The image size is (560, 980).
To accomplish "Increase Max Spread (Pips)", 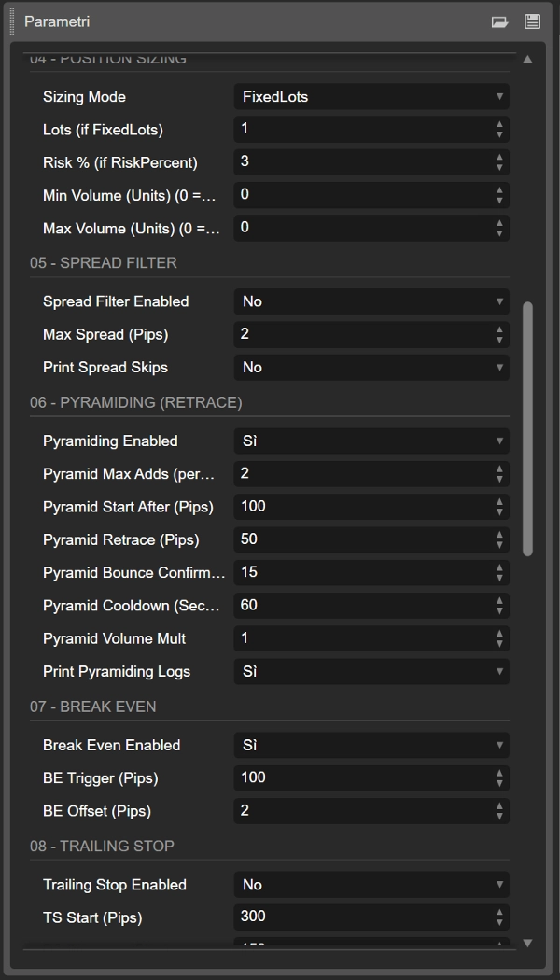I will click(x=500, y=330).
